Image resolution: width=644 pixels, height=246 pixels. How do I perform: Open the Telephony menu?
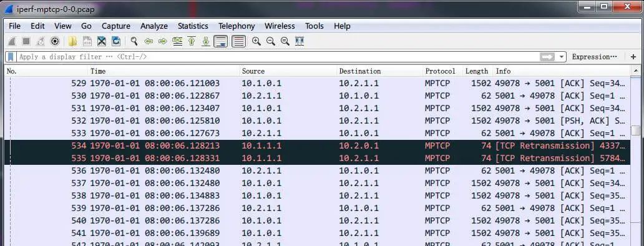[x=237, y=26]
